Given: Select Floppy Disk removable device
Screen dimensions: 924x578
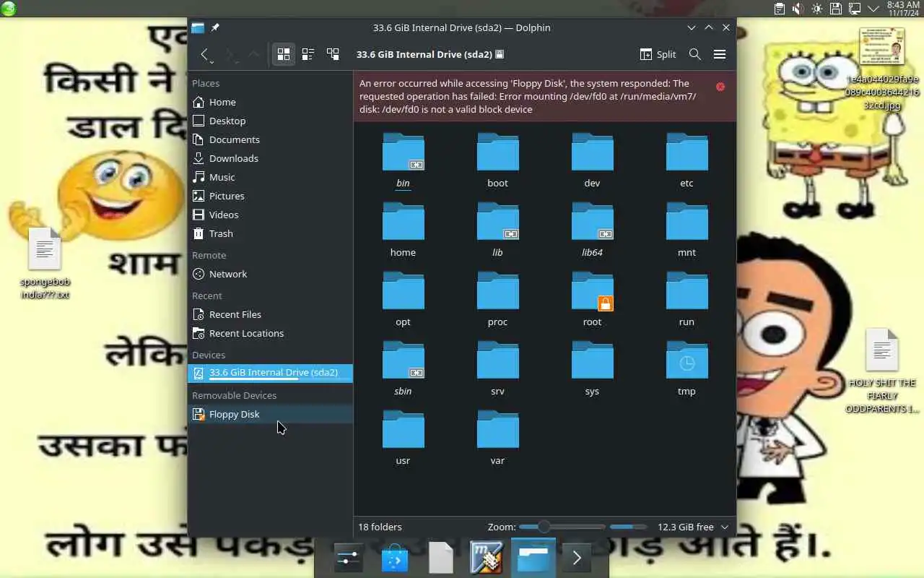Looking at the screenshot, I should click(270, 414).
